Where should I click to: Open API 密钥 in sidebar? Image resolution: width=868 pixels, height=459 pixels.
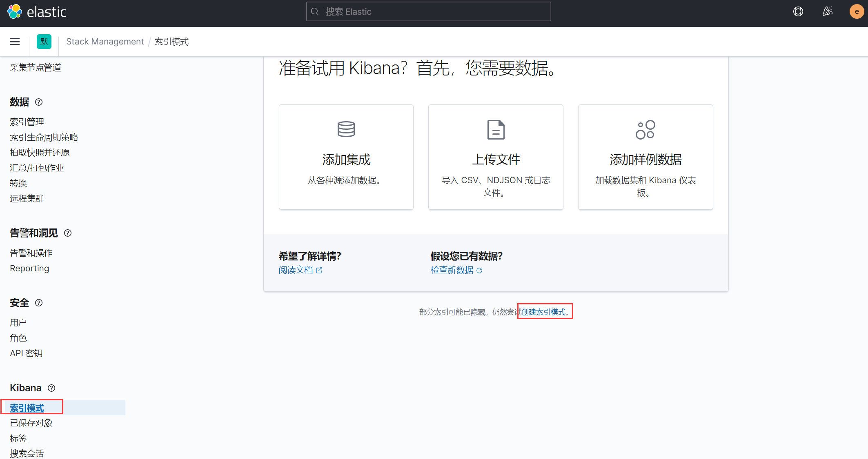point(26,353)
